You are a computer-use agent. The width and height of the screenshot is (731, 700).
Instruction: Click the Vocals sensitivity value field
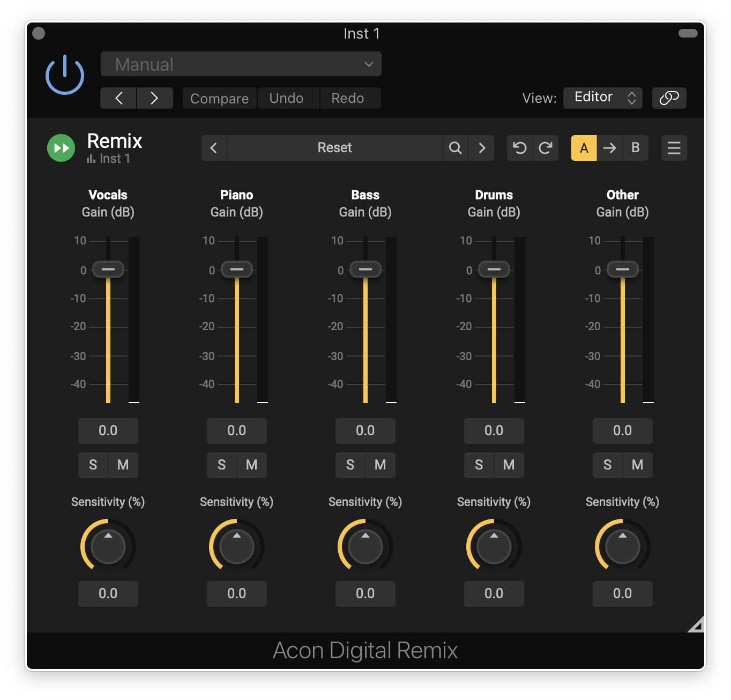[x=108, y=594]
